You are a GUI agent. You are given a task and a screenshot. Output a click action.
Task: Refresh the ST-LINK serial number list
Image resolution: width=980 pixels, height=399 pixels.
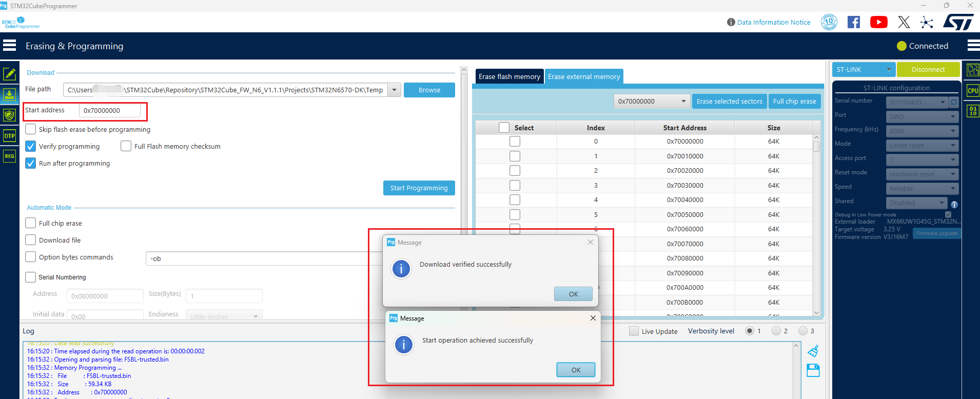(x=954, y=102)
